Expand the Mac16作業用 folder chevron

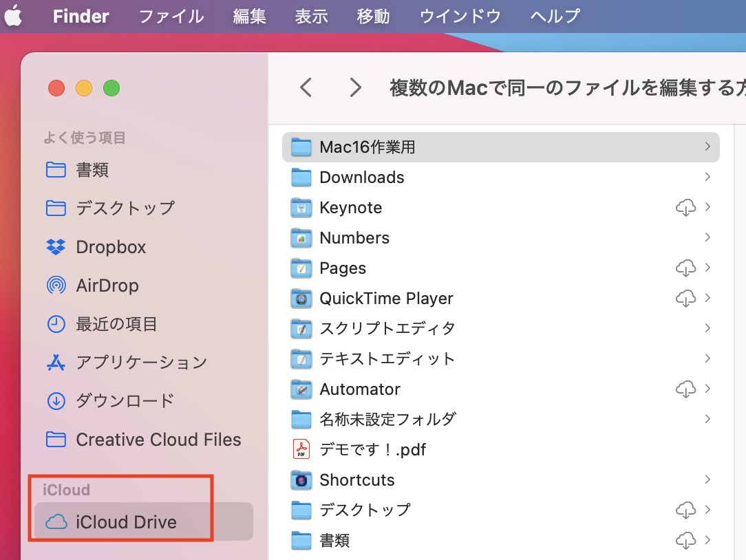pos(707,147)
